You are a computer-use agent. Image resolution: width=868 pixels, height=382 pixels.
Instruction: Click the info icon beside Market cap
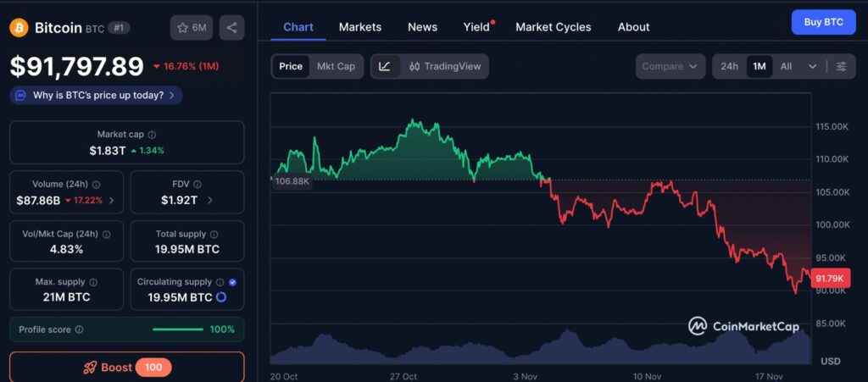tap(153, 135)
